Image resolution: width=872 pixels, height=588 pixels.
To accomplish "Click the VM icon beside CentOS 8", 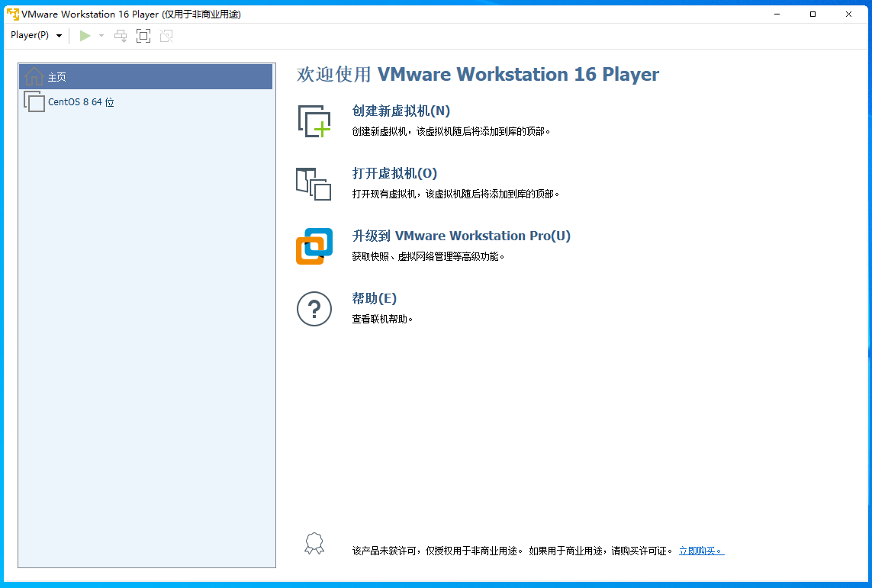I will point(34,101).
